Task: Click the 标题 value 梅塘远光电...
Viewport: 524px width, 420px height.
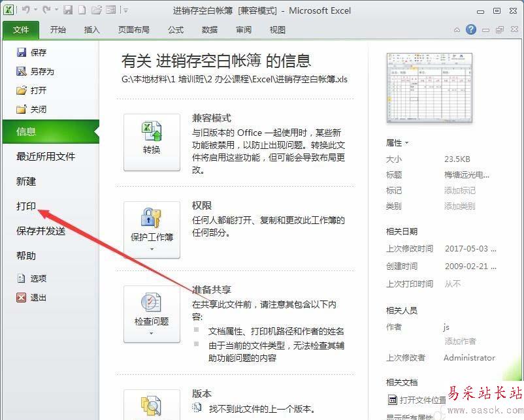Action: [467, 175]
